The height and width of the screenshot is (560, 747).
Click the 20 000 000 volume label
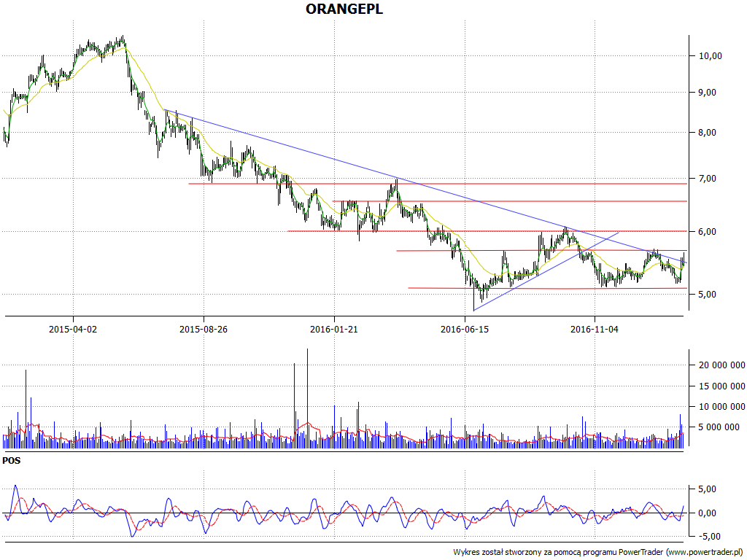coord(721,365)
